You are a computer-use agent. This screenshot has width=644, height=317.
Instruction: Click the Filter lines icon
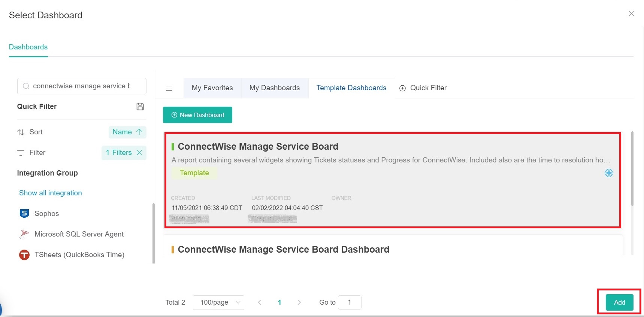click(x=21, y=153)
